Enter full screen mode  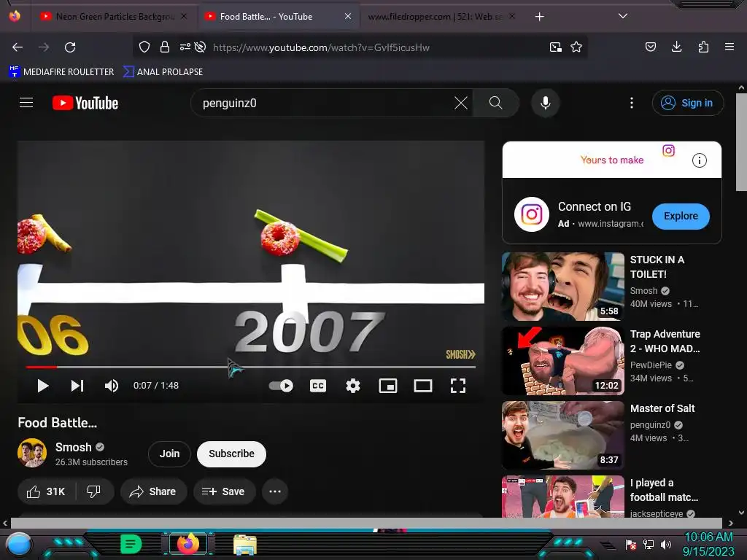458,386
